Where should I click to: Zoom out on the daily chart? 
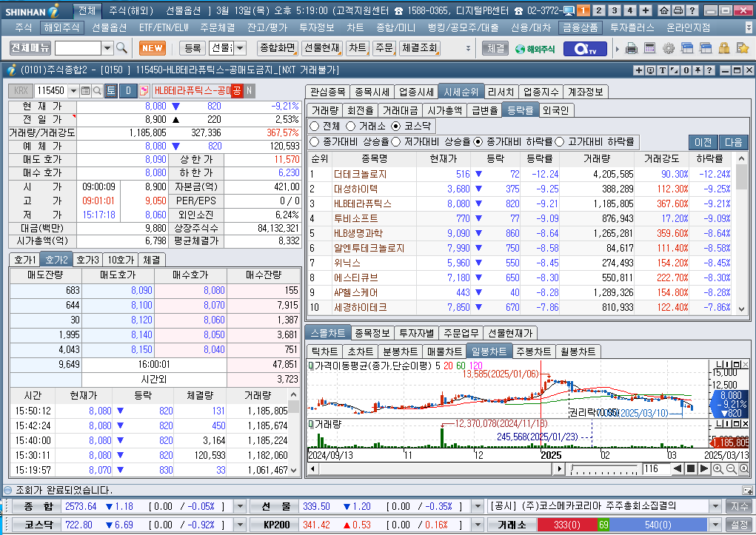click(x=731, y=469)
